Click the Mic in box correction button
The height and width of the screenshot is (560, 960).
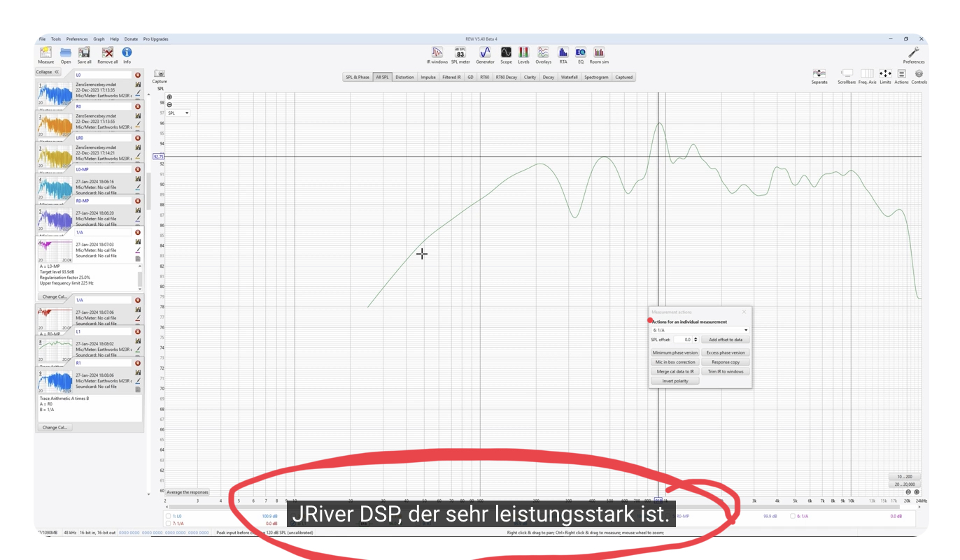click(x=675, y=362)
